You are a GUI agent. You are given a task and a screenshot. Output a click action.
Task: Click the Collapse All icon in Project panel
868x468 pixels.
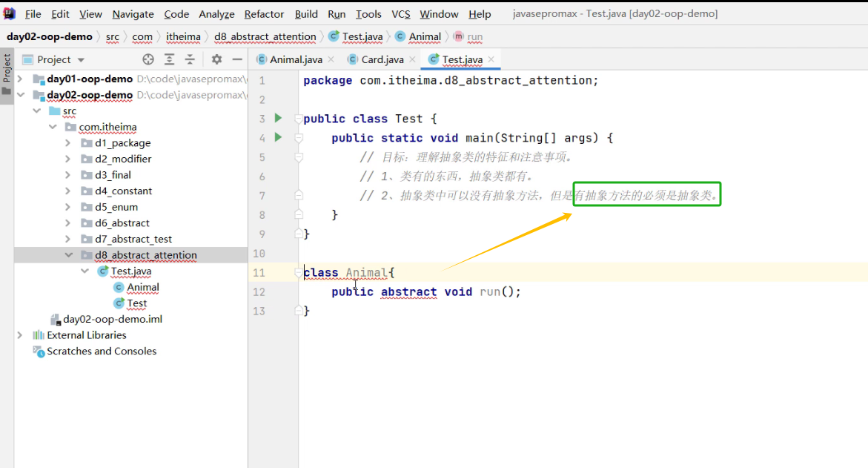coord(190,59)
